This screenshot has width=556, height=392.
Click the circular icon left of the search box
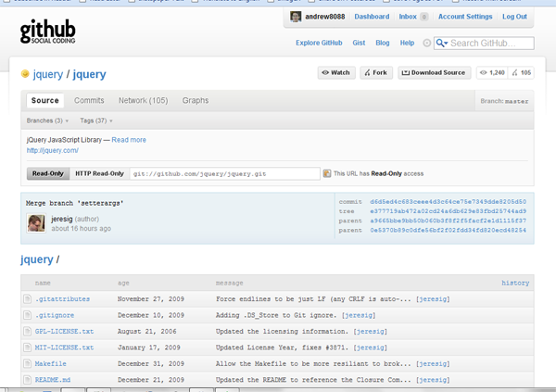(427, 43)
